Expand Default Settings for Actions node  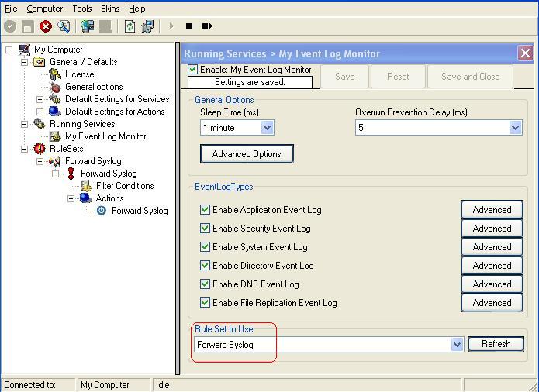click(40, 112)
